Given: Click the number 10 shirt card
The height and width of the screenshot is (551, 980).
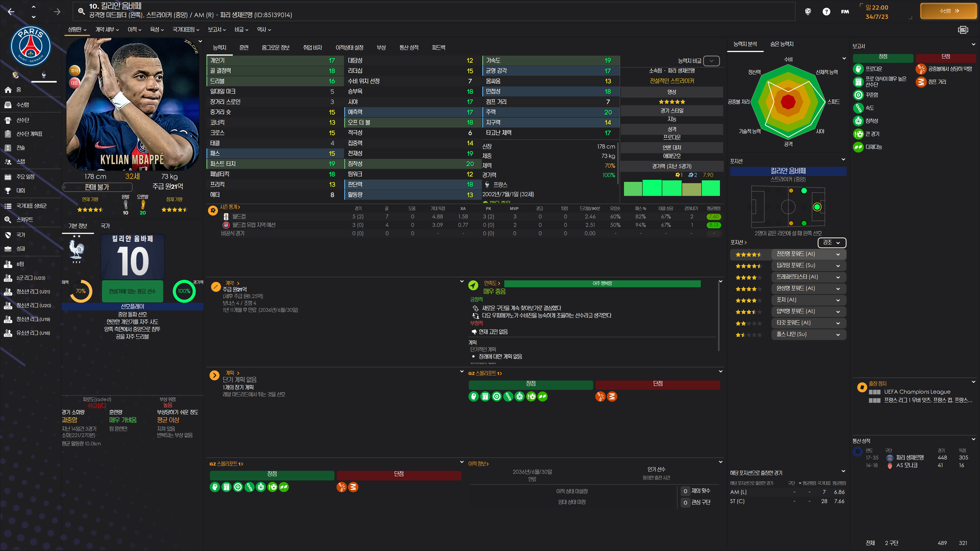Looking at the screenshot, I should 132,257.
